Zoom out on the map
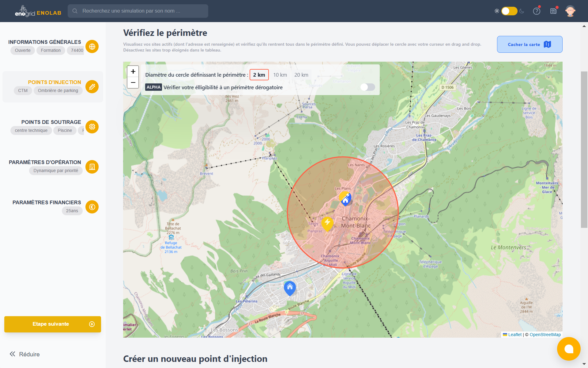Viewport: 588px width, 368px height. (x=133, y=82)
